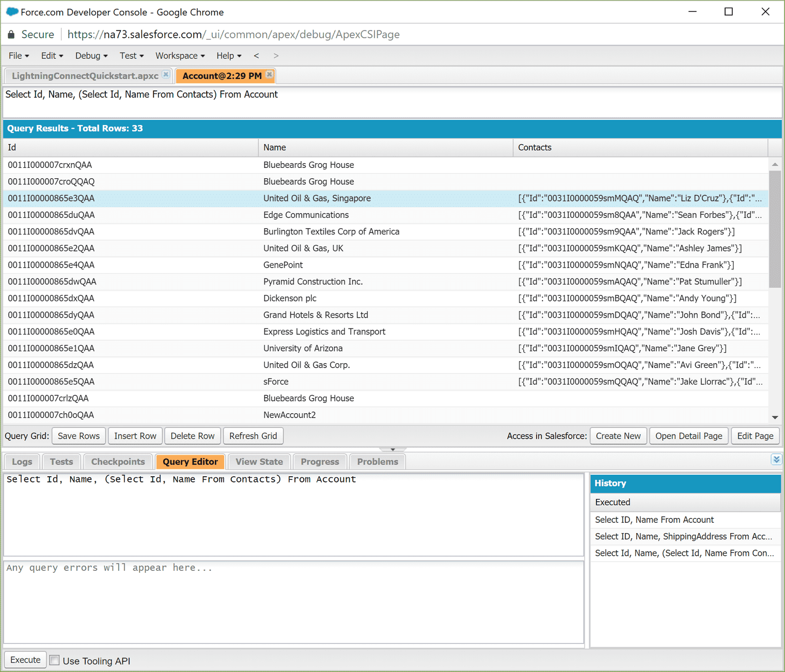This screenshot has width=785, height=672.
Task: Collapse the bottom panel with double-chevron icon
Action: pyautogui.click(x=776, y=459)
